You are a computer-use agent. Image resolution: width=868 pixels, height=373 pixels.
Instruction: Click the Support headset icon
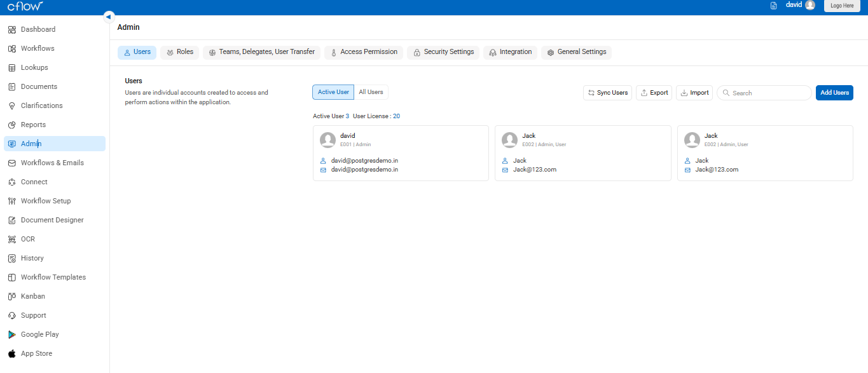12,315
